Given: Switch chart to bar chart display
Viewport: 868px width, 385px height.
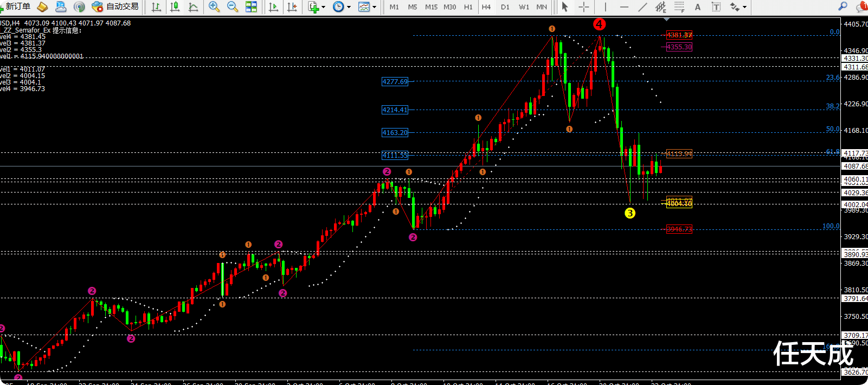Looking at the screenshot, I should click(x=156, y=7).
